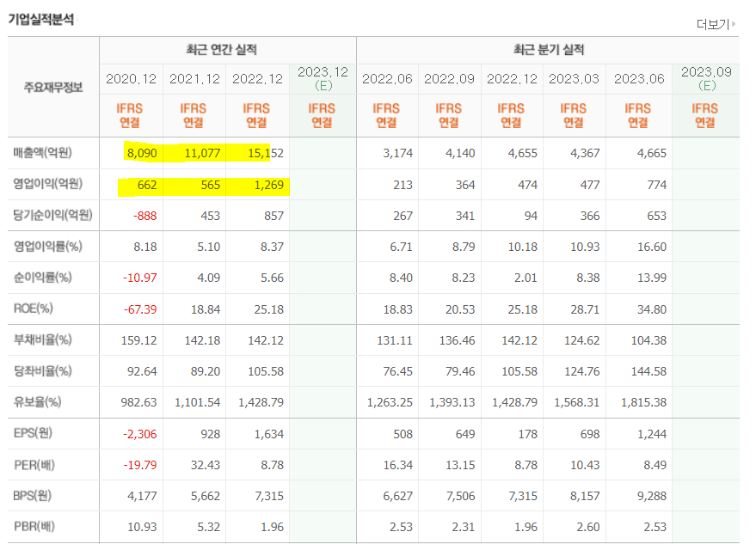Select the 영업이익(억원) row label
The image size is (756, 544).
pos(47,184)
